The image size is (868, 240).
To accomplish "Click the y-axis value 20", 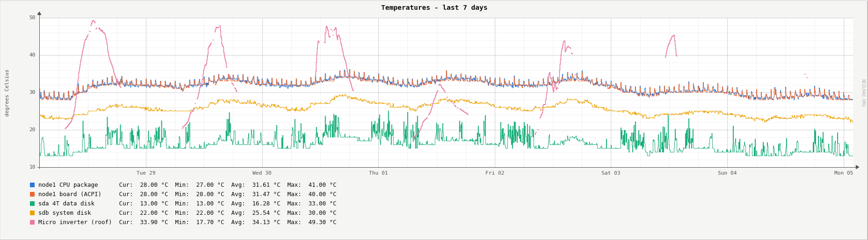I will pos(32,130).
